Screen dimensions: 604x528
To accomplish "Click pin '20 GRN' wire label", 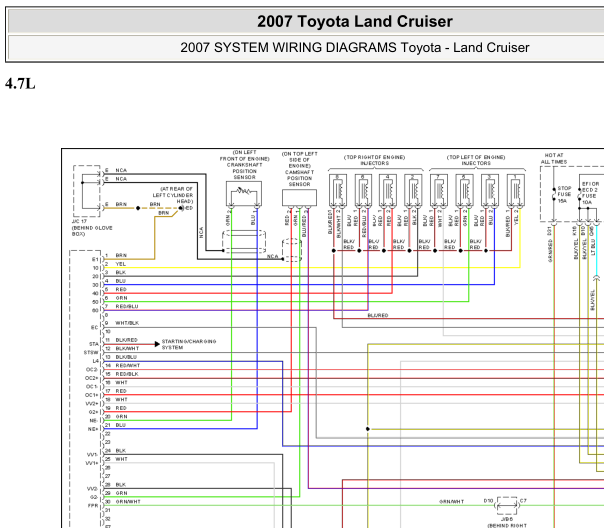I will click(x=116, y=416).
